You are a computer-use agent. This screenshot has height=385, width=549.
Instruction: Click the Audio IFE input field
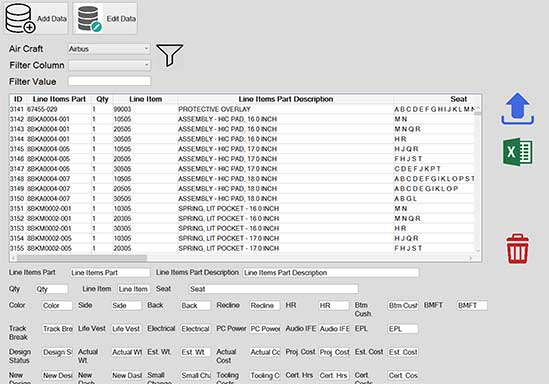coord(334,329)
